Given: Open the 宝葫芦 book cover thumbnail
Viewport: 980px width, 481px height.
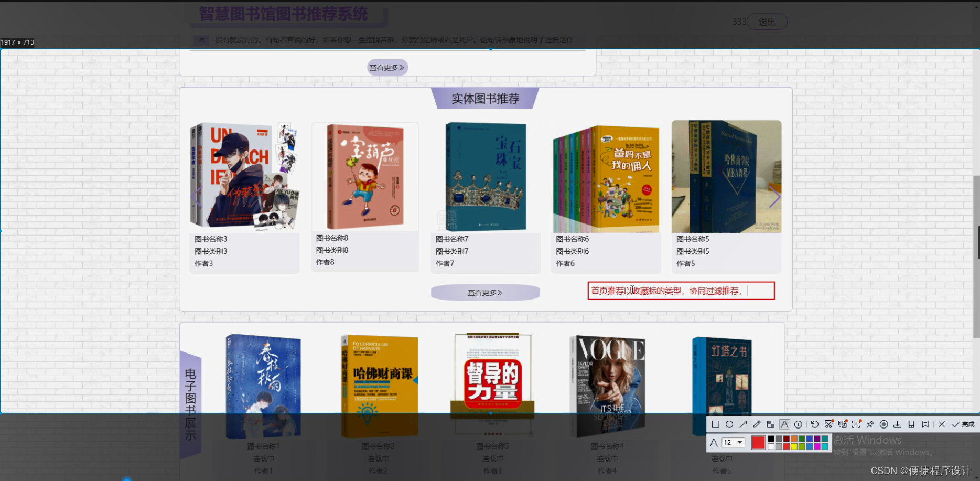Looking at the screenshot, I should tap(365, 177).
